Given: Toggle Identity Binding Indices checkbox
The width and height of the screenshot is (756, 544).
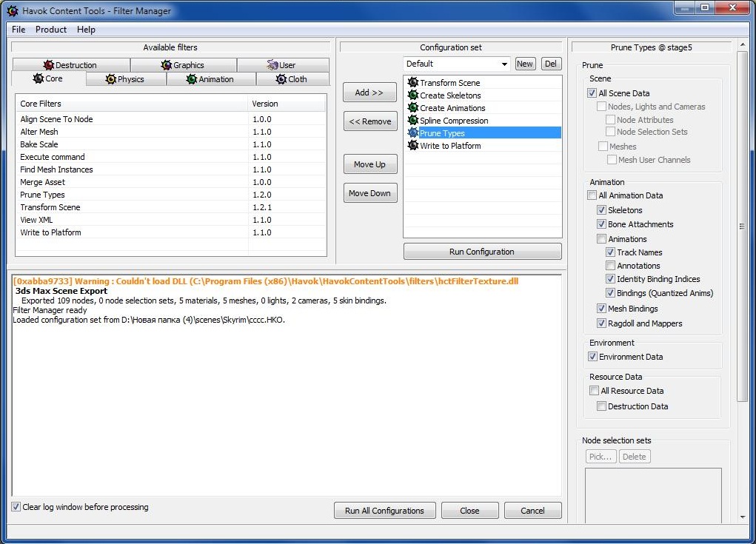Looking at the screenshot, I should pos(610,278).
